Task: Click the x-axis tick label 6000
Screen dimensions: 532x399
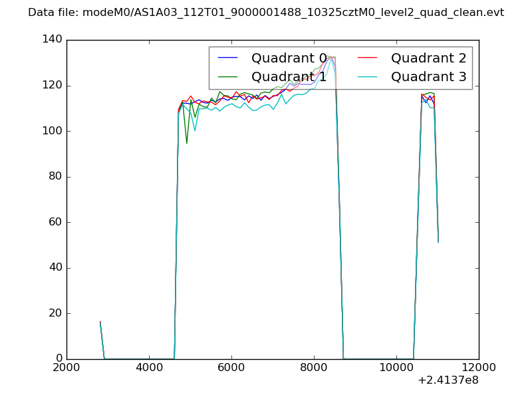Action: click(231, 368)
